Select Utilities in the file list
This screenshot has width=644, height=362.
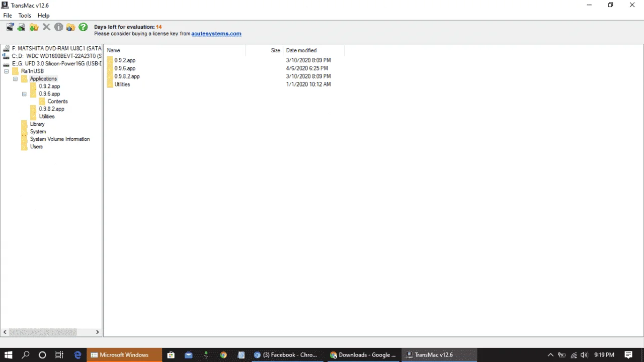(x=122, y=84)
